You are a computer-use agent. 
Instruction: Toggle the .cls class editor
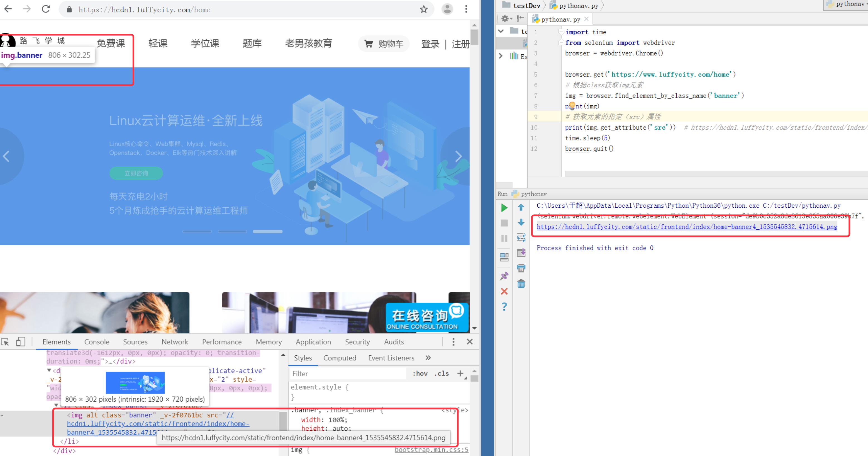[442, 373]
